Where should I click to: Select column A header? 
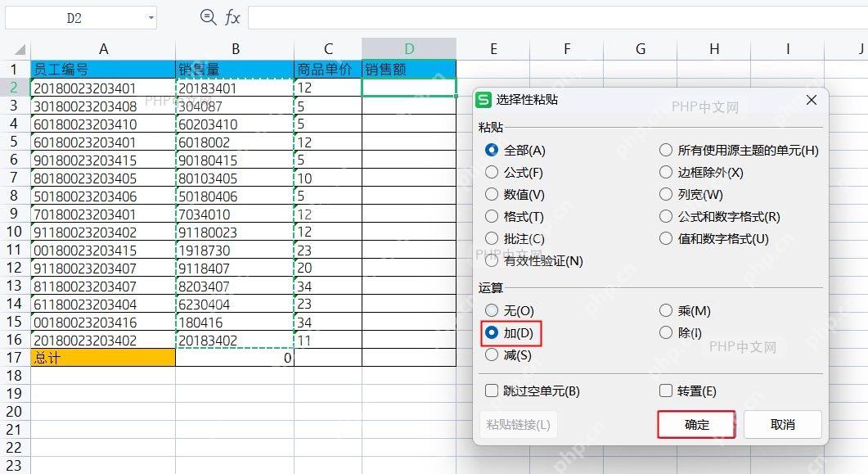click(103, 49)
